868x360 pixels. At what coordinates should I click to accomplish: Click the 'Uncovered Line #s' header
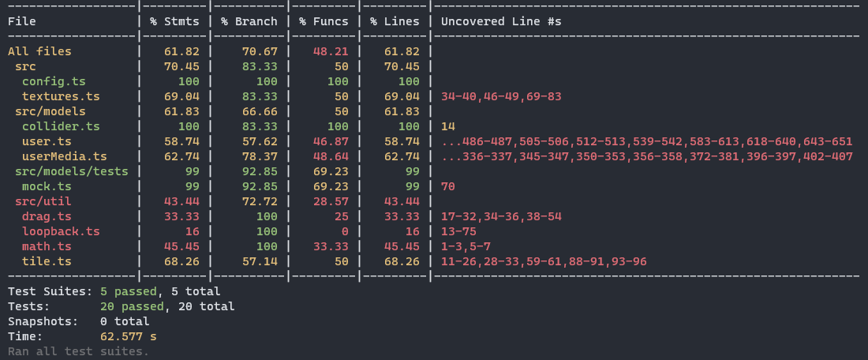point(501,21)
